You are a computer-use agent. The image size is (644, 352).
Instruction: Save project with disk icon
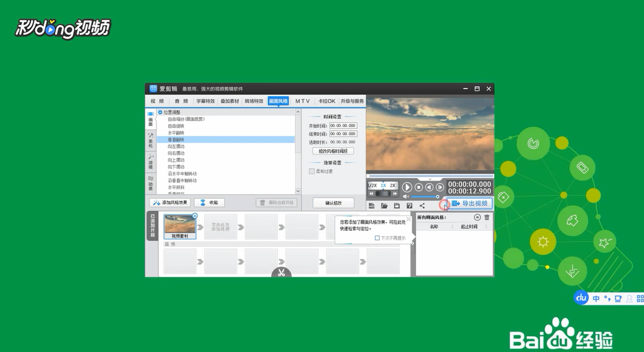coord(397,206)
